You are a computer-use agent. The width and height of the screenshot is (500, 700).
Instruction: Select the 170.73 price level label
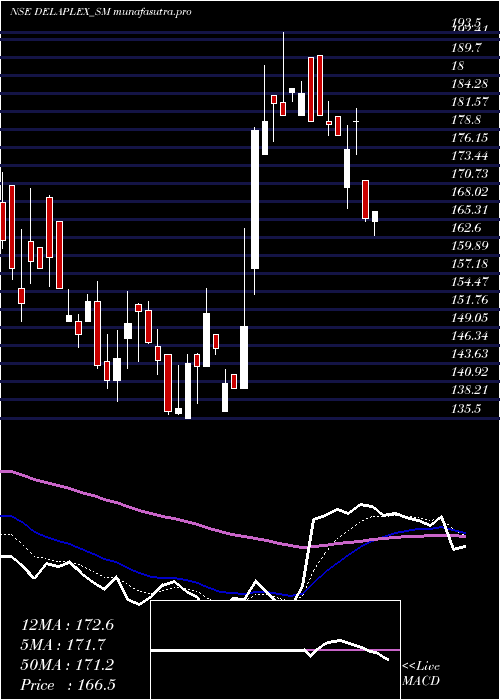coord(470,174)
